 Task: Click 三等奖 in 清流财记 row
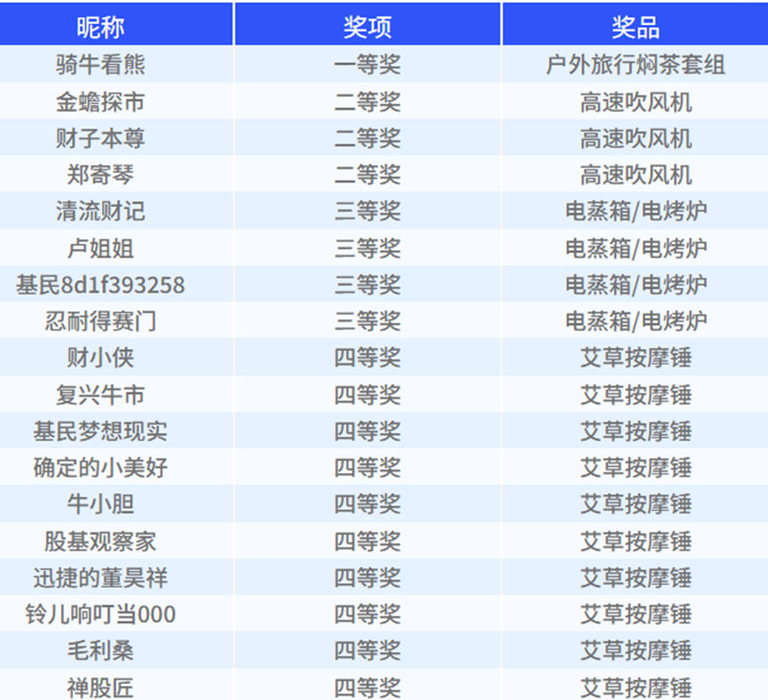368,211
